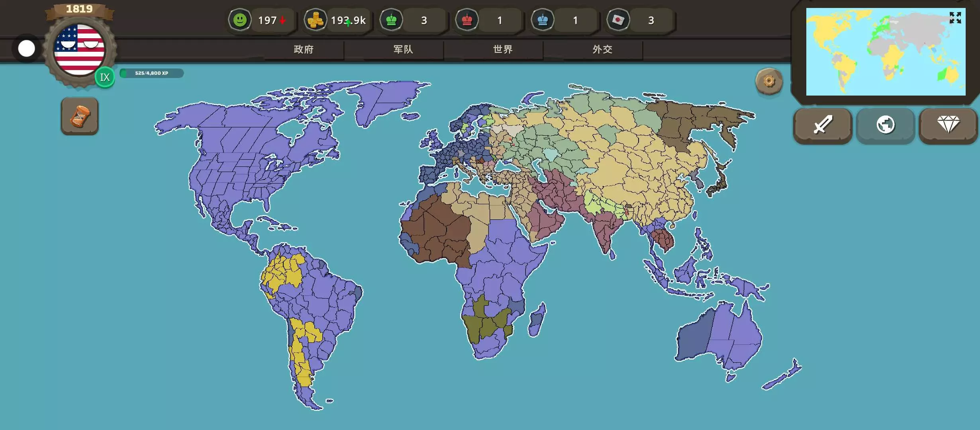
Task: Open the 外交 diplomacy tab
Action: [x=602, y=49]
